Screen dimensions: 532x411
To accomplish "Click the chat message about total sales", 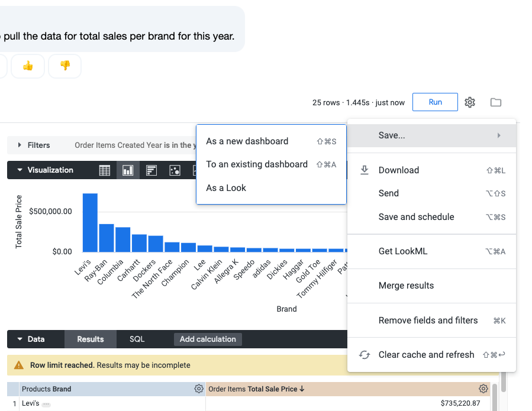I will [119, 36].
